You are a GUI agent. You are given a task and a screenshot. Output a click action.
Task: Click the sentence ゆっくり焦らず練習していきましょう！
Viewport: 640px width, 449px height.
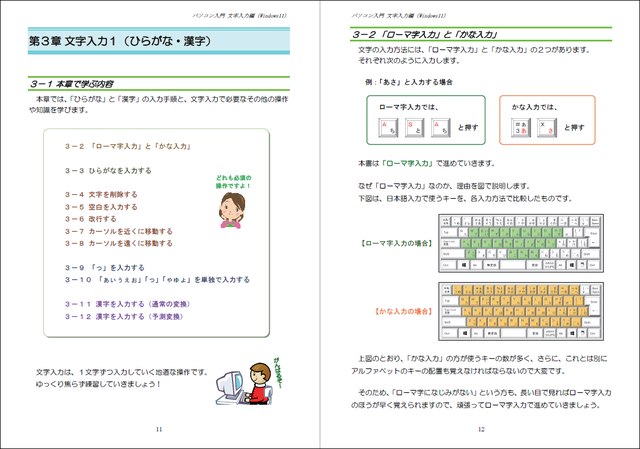pyautogui.click(x=98, y=384)
